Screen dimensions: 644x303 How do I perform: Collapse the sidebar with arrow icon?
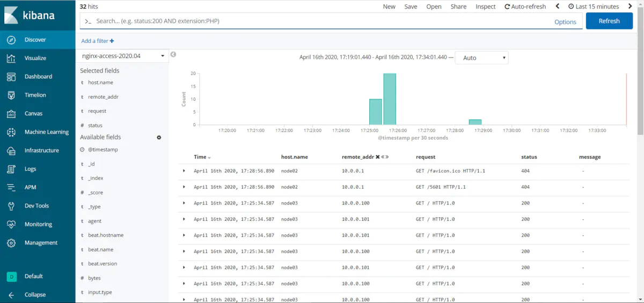click(x=11, y=294)
